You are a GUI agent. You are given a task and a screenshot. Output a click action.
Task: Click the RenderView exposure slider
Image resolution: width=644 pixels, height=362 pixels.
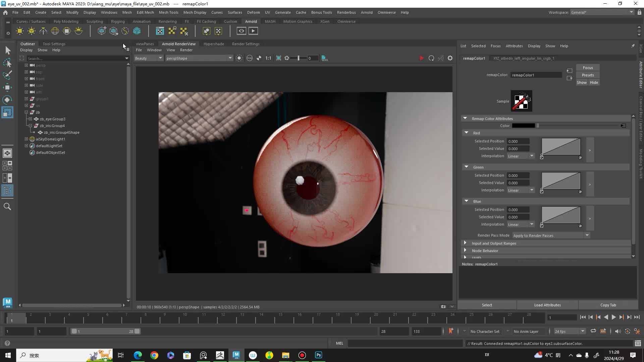298,58
